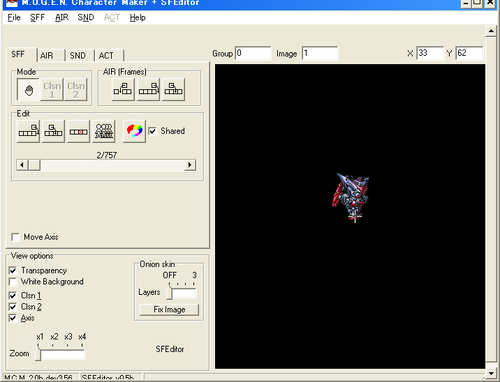Click the Group number field
This screenshot has height=382, width=500.
(253, 53)
